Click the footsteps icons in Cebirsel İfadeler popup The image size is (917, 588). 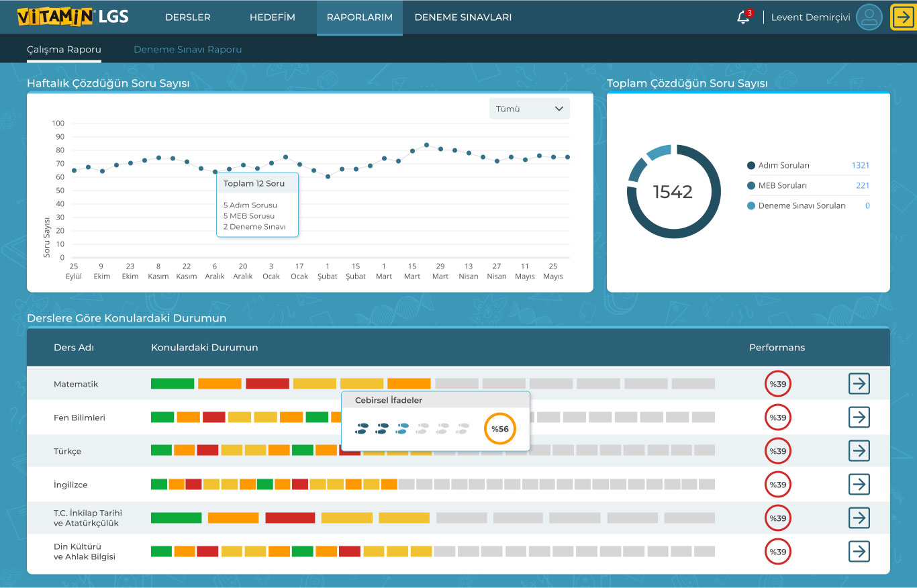click(x=413, y=428)
